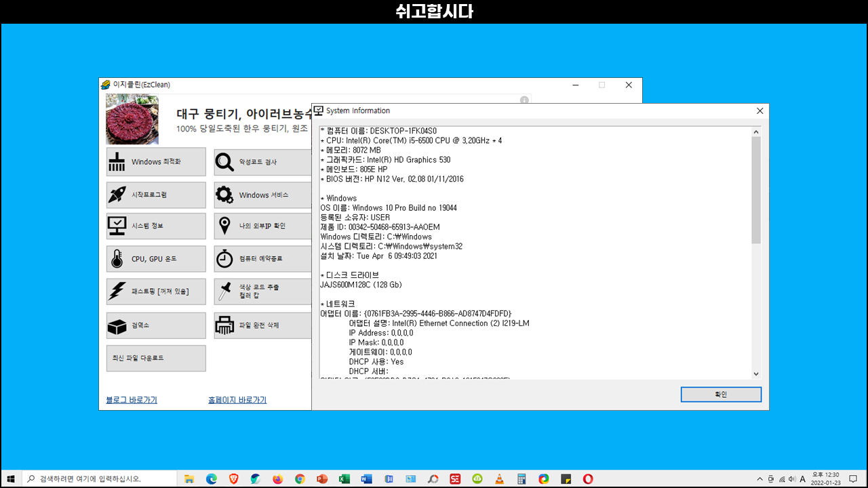The width and height of the screenshot is (868, 488).
Task: Click the ad info icon in EzClean
Action: pos(524,100)
